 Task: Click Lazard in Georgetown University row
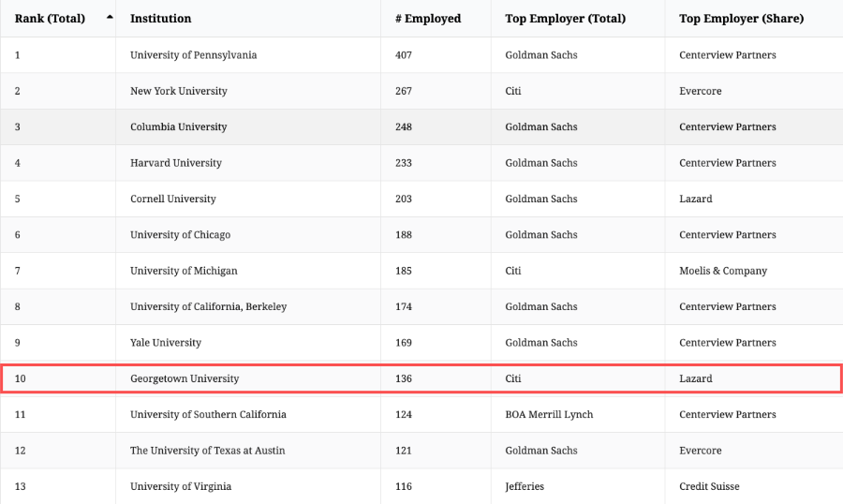[x=696, y=378]
